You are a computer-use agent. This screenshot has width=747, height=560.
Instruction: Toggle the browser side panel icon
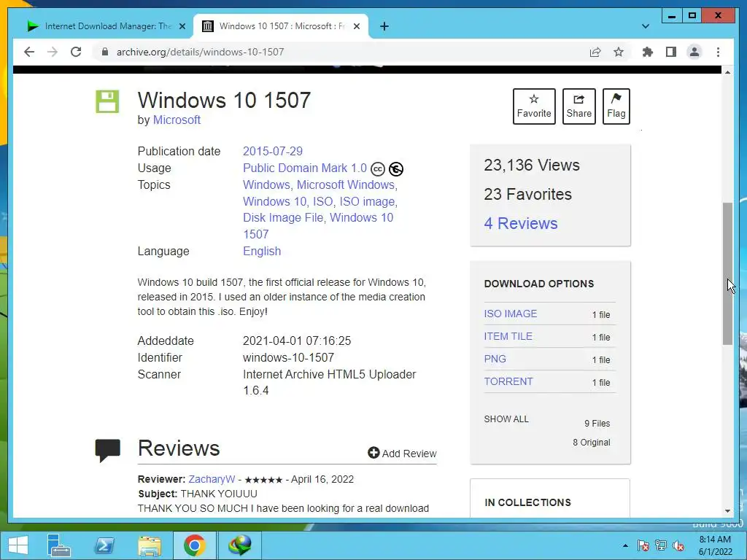point(671,52)
